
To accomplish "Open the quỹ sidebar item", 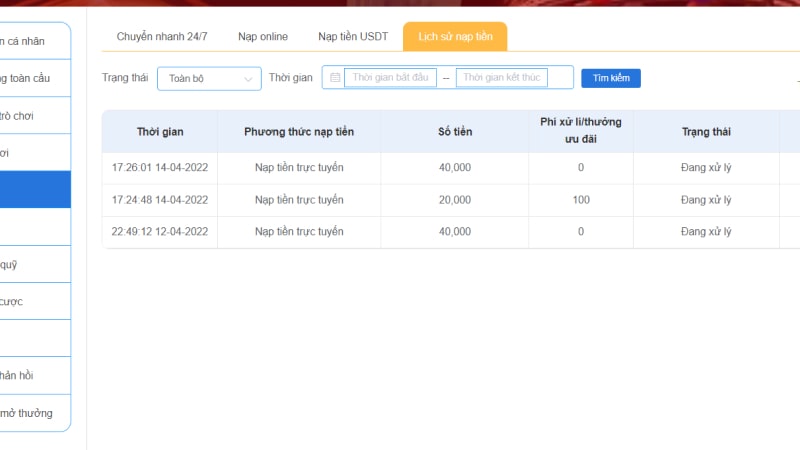I will (35, 264).
